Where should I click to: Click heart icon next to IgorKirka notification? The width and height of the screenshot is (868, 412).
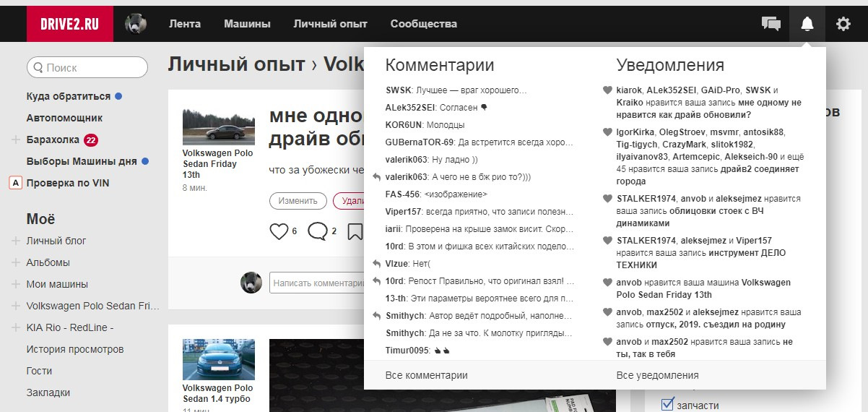(x=607, y=132)
